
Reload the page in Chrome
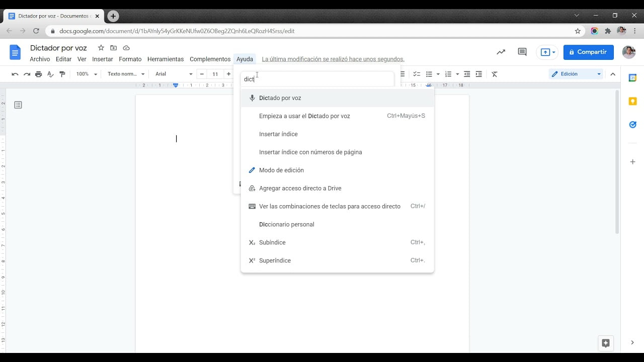pyautogui.click(x=36, y=31)
